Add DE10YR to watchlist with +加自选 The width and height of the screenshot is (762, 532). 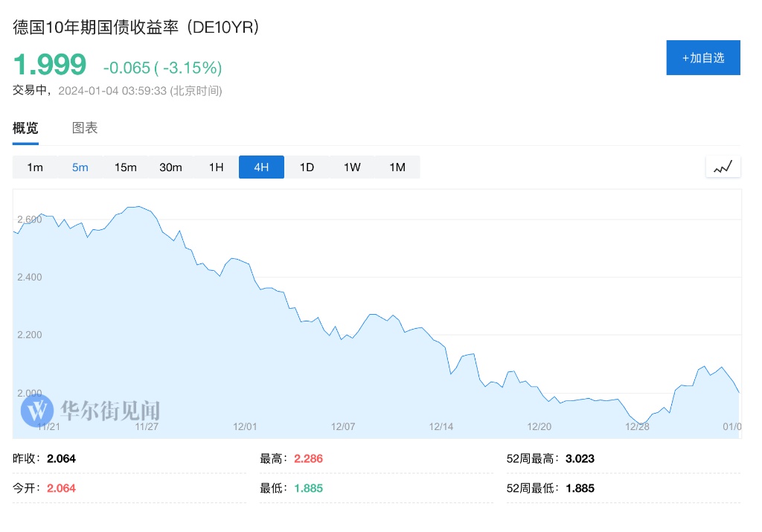point(702,57)
